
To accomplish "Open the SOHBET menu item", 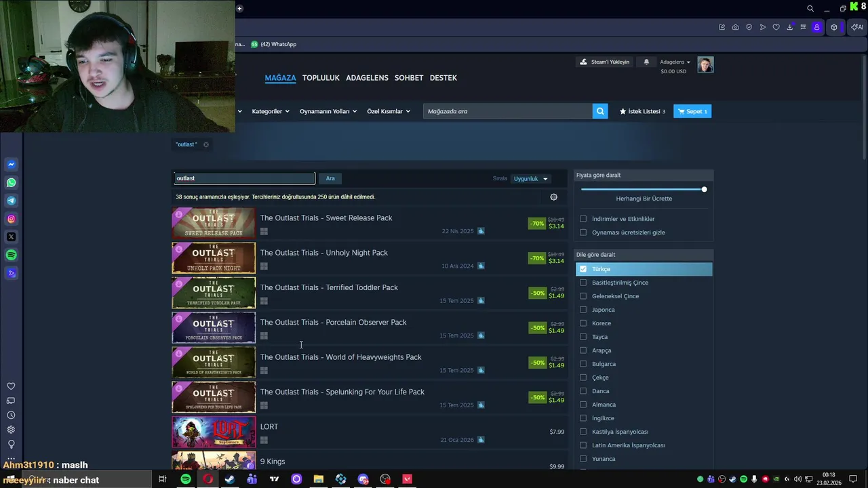I will pos(409,78).
